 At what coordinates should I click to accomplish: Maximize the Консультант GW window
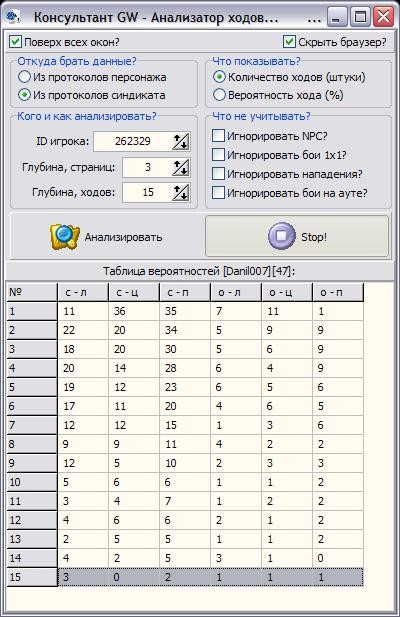(360, 17)
